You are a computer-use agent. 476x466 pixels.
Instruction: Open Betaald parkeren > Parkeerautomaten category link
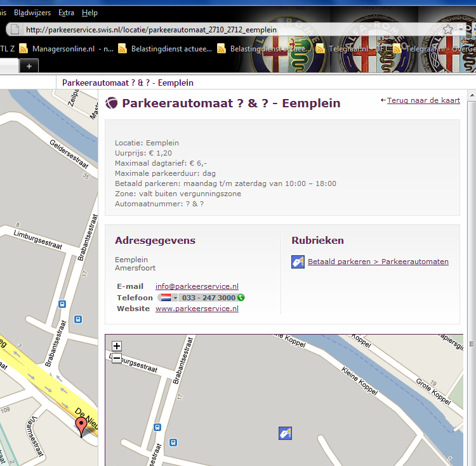(x=378, y=262)
